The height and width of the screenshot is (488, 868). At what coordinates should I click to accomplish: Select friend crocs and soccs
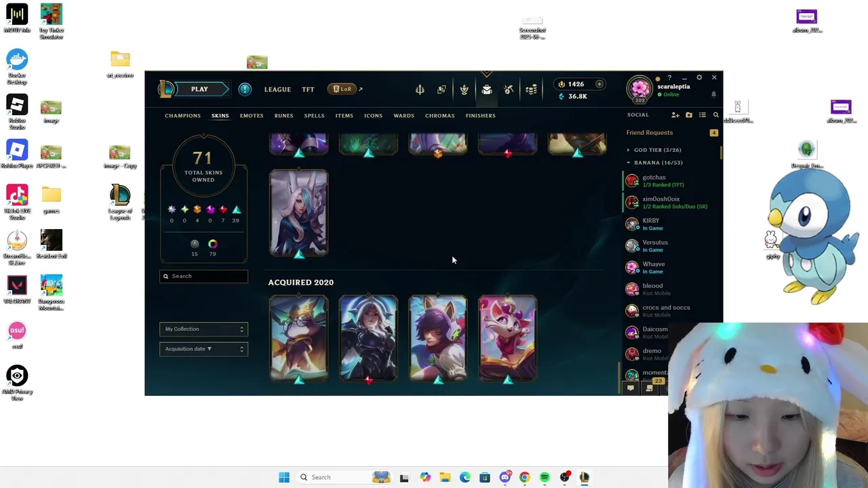(x=671, y=311)
